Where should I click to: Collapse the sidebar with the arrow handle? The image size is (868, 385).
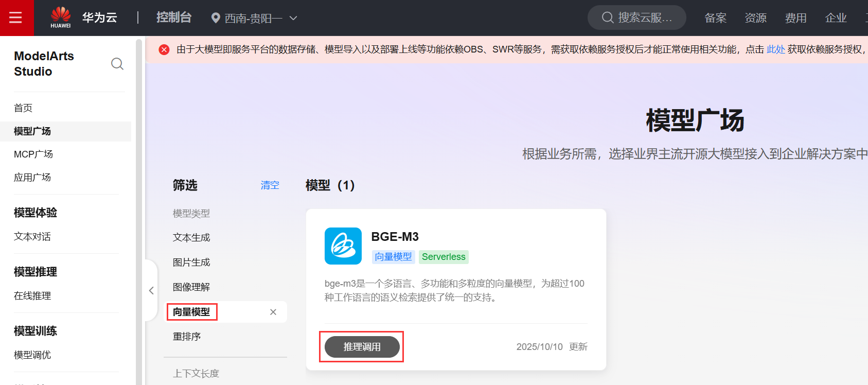(151, 290)
